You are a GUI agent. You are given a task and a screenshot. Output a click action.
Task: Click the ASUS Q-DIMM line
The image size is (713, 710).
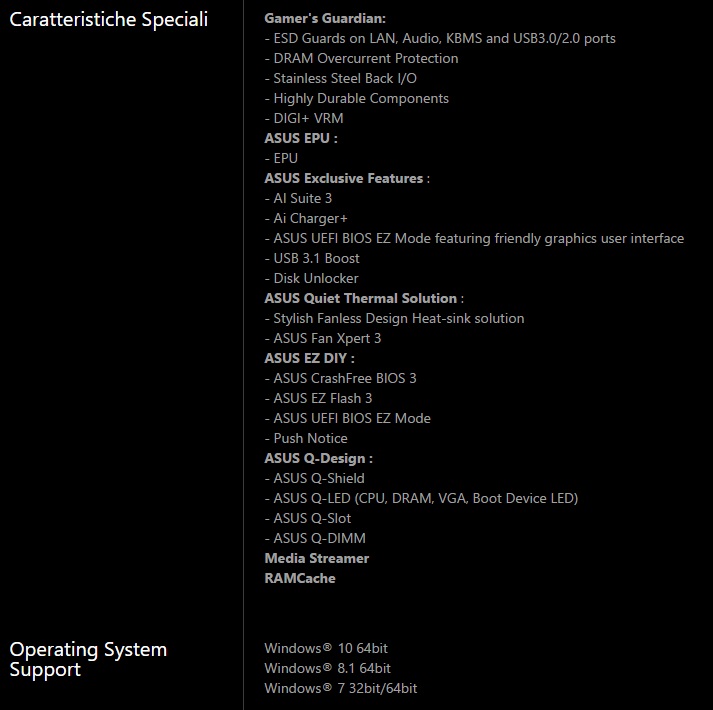[x=315, y=538]
